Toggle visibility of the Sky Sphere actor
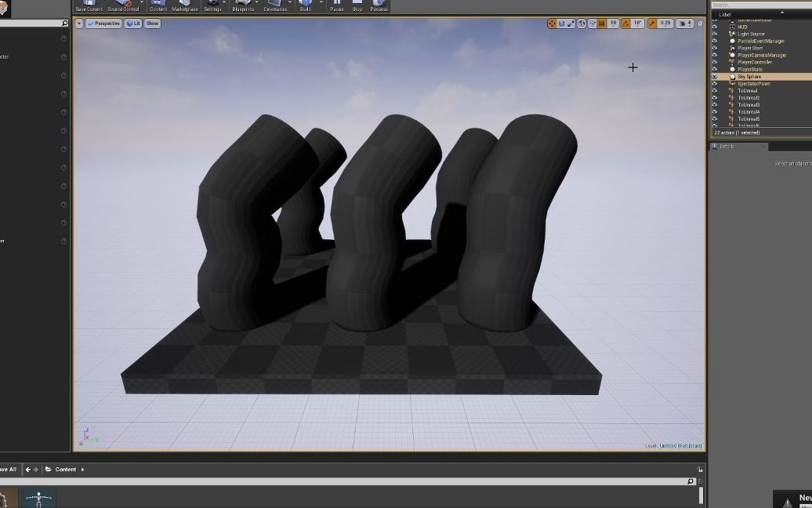Viewport: 812px width, 508px height. tap(714, 77)
